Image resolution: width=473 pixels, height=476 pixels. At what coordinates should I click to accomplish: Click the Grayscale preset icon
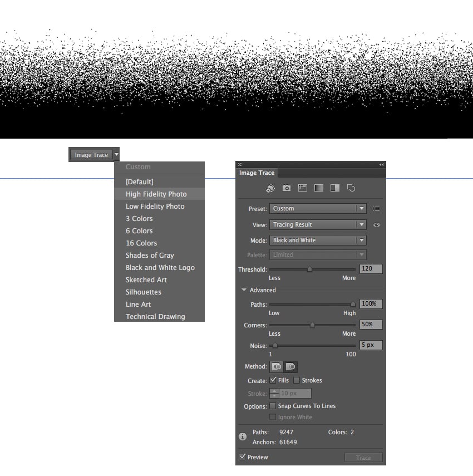318,188
